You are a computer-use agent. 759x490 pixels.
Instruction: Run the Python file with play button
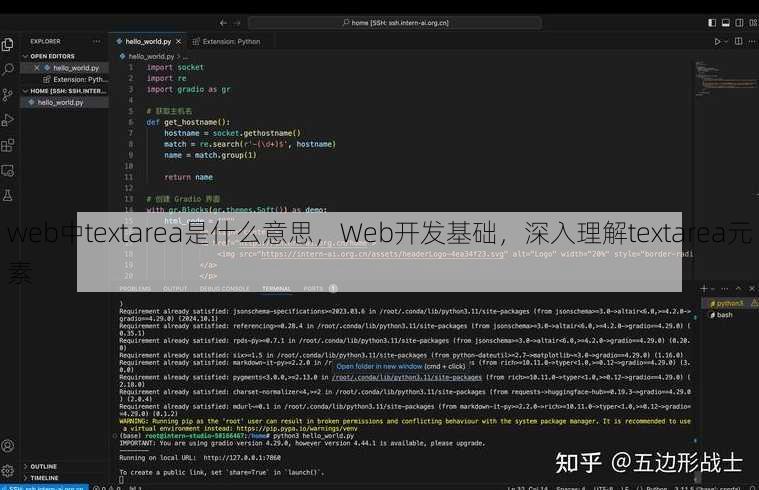tap(717, 42)
